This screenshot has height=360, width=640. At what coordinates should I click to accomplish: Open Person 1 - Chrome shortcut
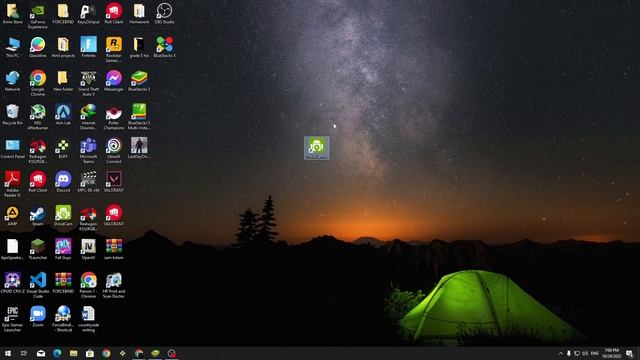tap(88, 285)
